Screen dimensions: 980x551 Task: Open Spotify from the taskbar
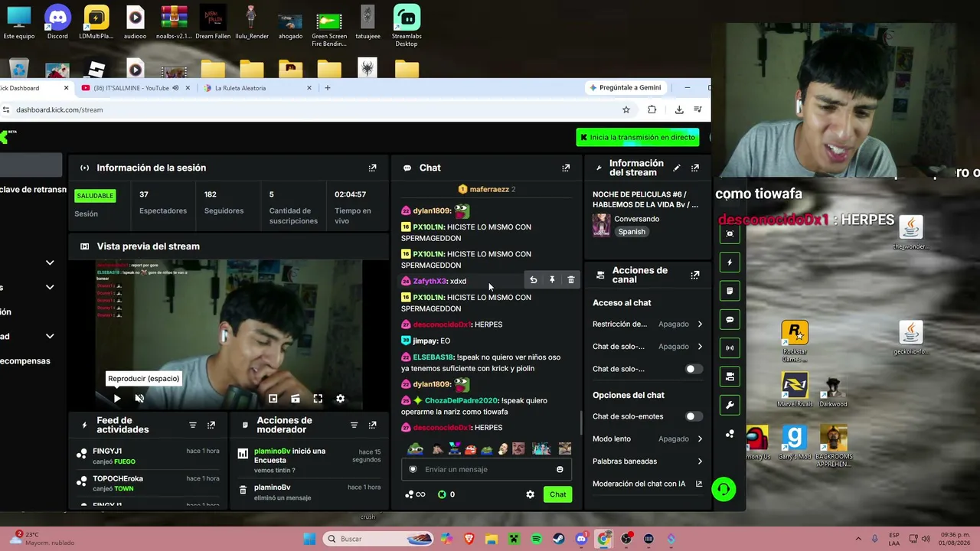pyautogui.click(x=536, y=539)
